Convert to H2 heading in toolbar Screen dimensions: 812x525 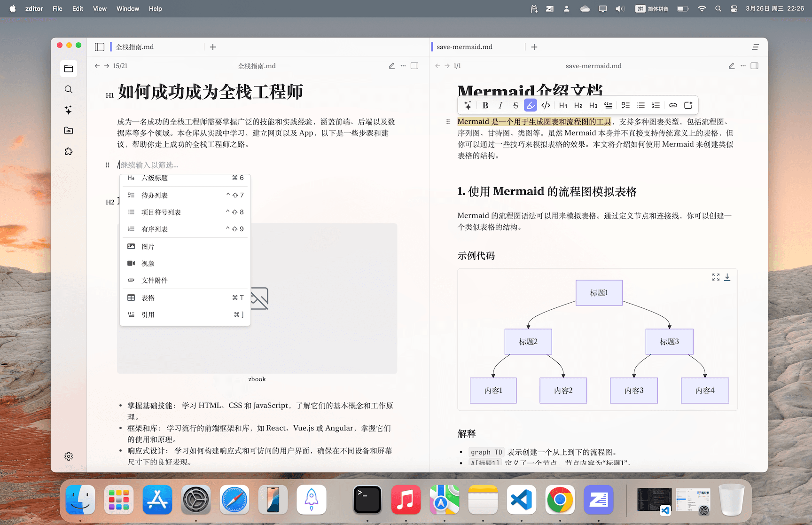point(578,105)
